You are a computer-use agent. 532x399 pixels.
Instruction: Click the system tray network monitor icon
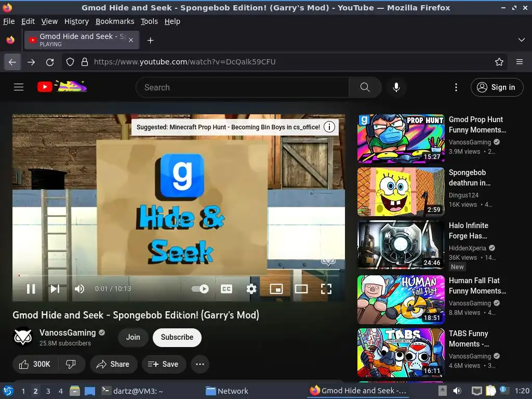tap(477, 391)
